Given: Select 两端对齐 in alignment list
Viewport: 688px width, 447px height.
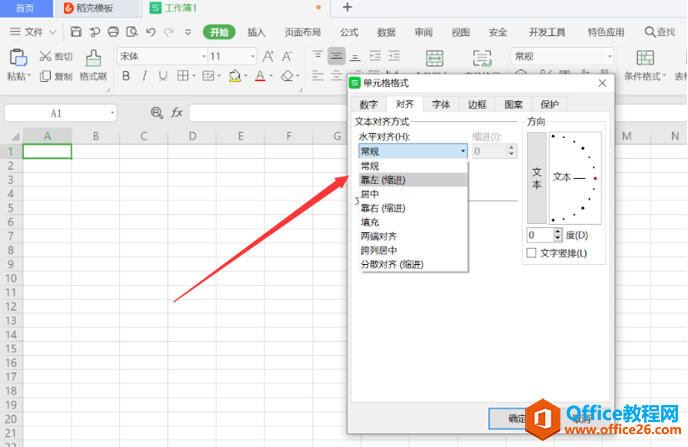Looking at the screenshot, I should pyautogui.click(x=413, y=236).
